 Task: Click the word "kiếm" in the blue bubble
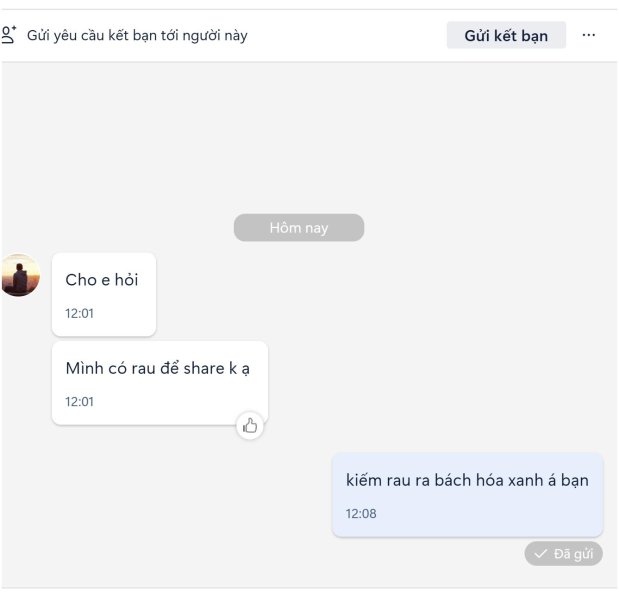point(363,480)
